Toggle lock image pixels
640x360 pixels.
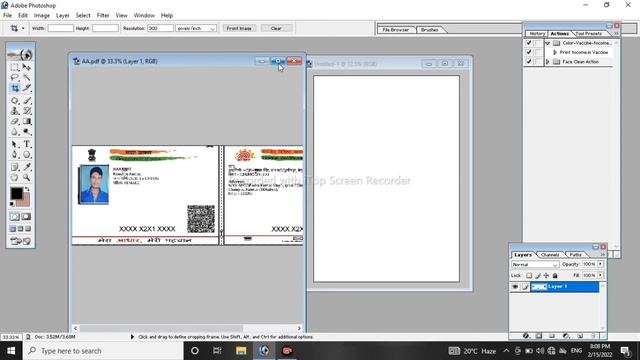pos(538,276)
